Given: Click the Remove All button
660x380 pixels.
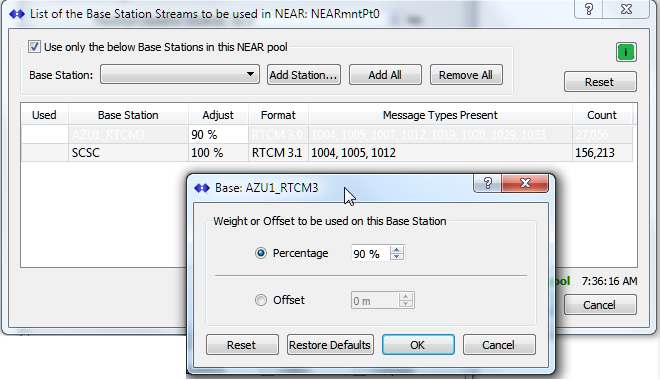Looking at the screenshot, I should tap(466, 75).
